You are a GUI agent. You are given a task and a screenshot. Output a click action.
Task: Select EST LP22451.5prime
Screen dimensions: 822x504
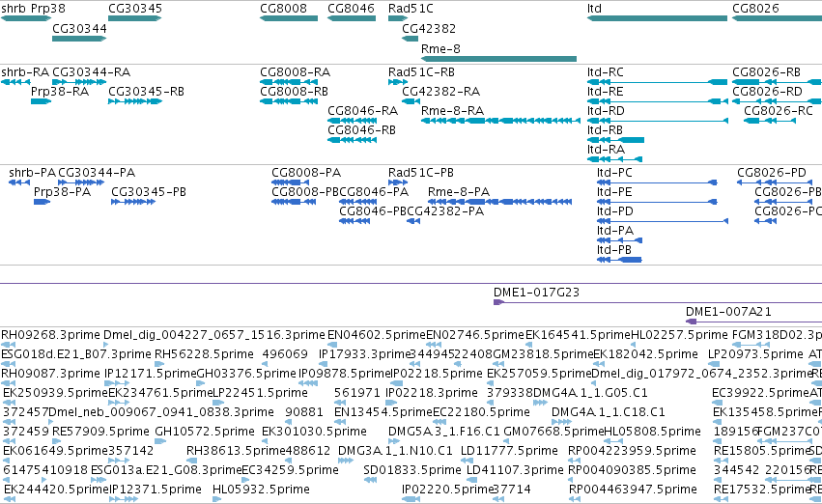tap(217, 403)
